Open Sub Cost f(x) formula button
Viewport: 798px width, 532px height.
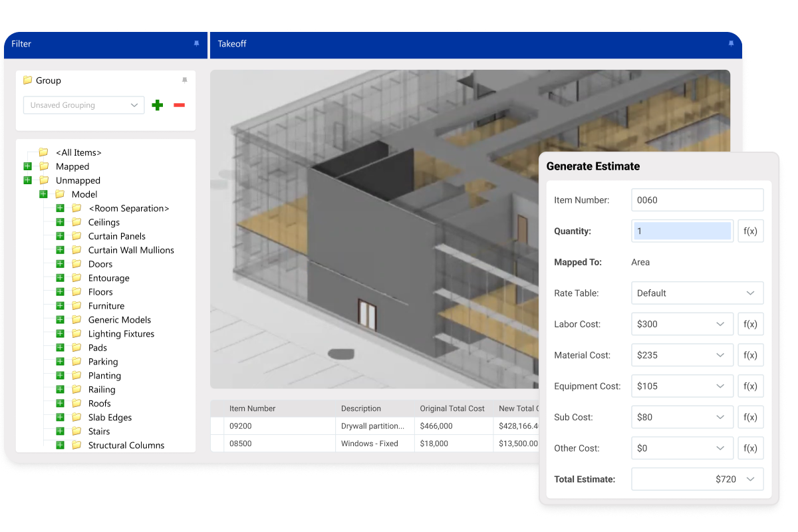click(751, 417)
